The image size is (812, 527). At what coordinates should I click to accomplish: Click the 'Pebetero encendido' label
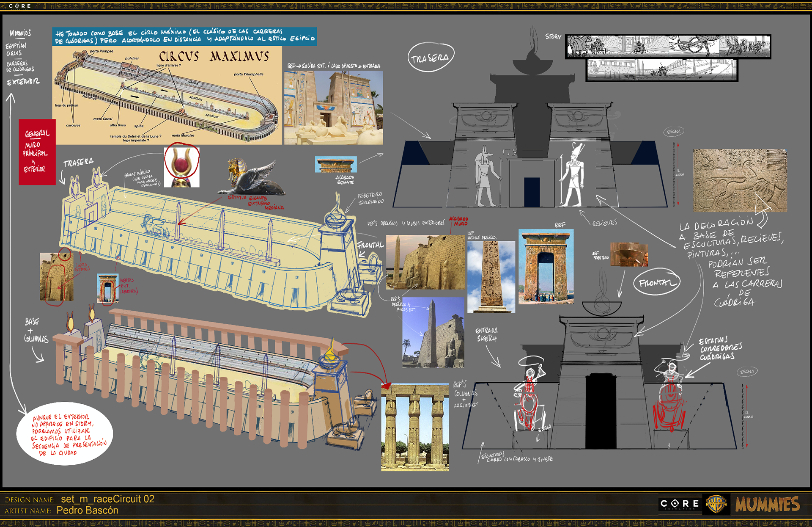pos(370,198)
